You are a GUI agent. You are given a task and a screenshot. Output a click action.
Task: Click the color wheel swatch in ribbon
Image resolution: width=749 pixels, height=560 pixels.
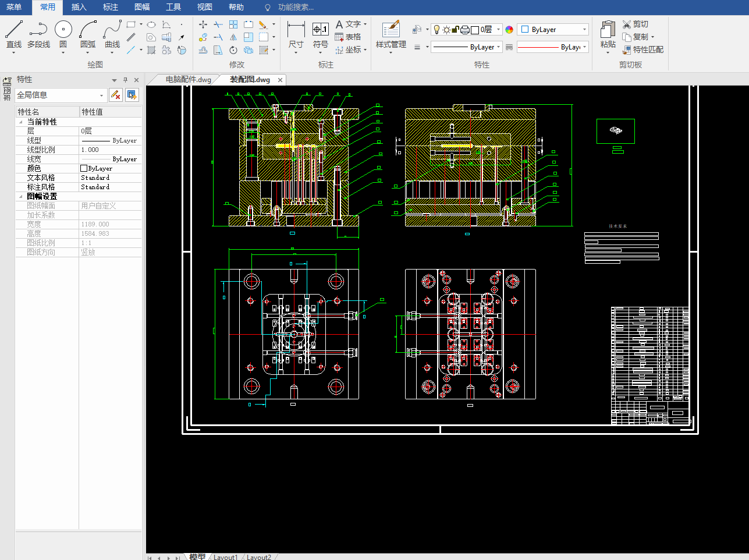click(509, 30)
